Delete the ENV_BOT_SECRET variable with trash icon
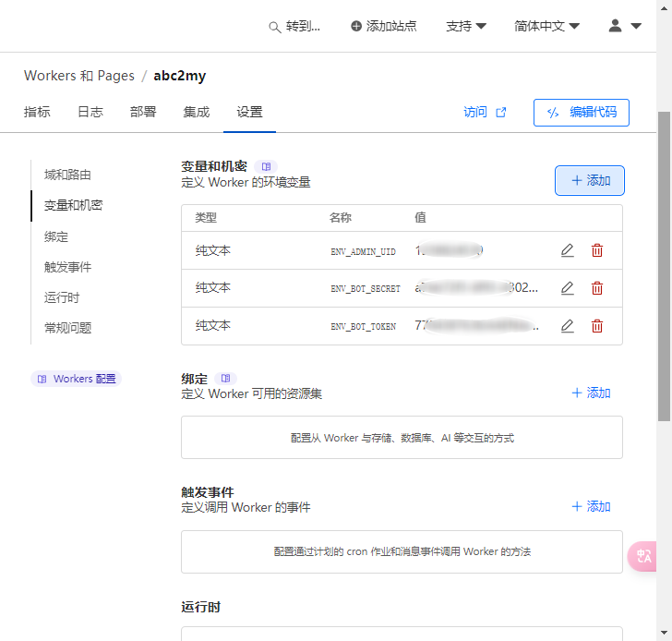The image size is (672, 641). [x=597, y=288]
